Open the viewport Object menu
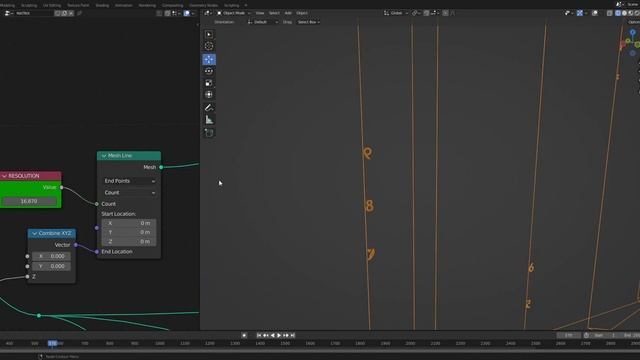Viewport: 640px width, 360px height. pos(302,13)
